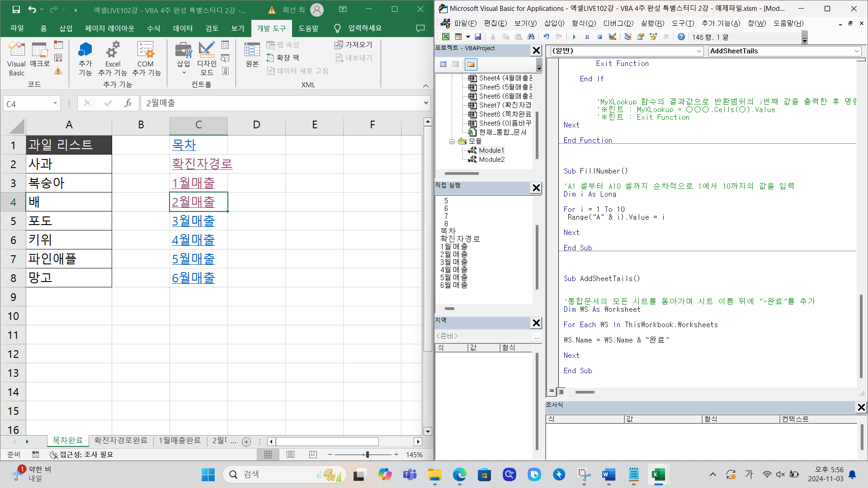The image size is (868, 488).
Task: Open VBA help question mark icon
Action: [x=681, y=37]
